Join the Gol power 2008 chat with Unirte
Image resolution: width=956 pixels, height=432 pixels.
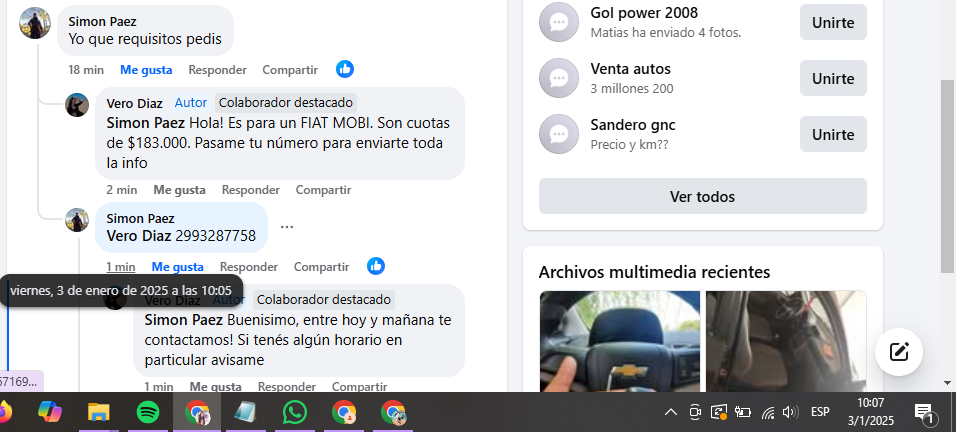pyautogui.click(x=833, y=23)
